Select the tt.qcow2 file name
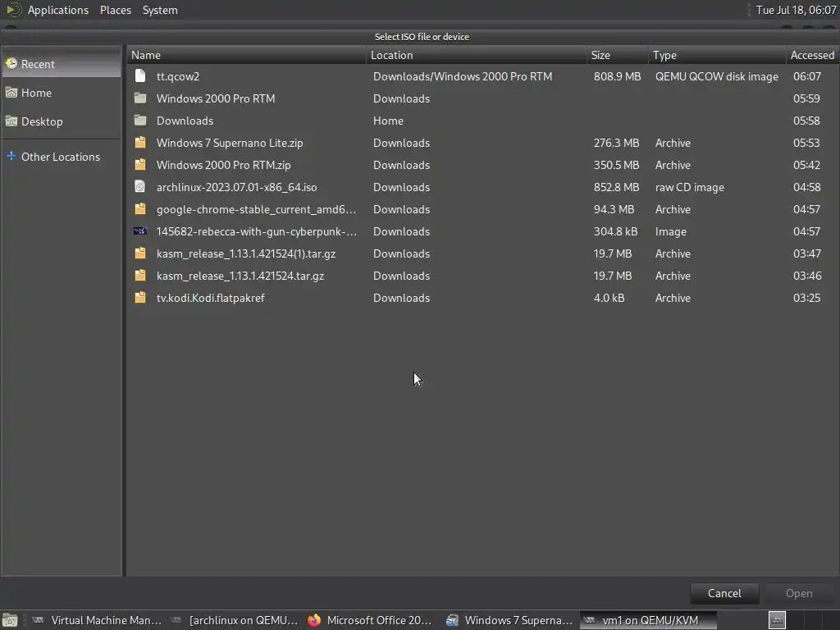840x630 pixels. click(178, 76)
